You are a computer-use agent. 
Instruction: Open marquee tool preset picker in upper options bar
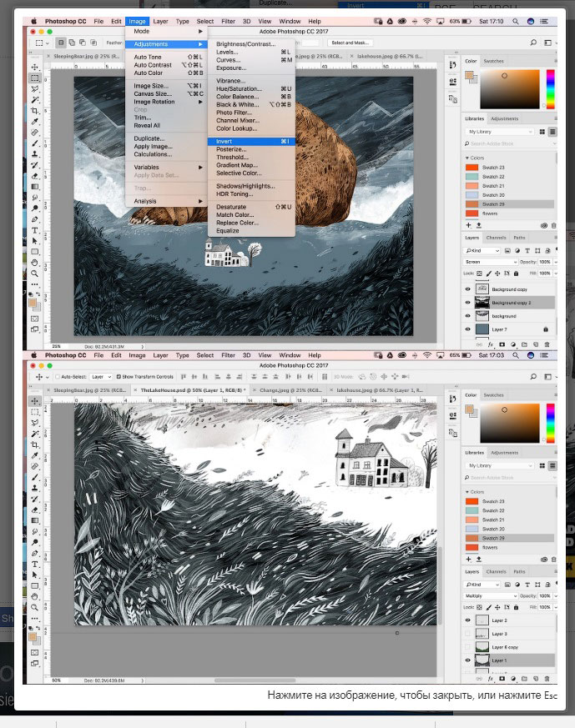coord(42,43)
